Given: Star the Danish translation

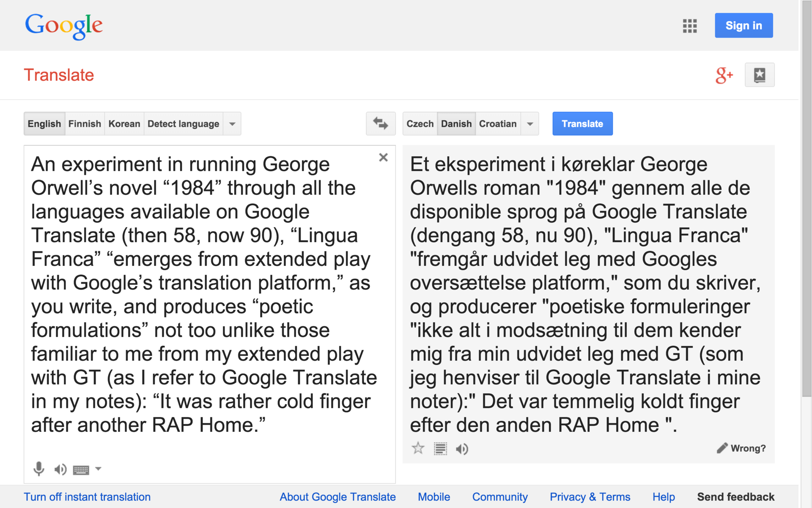Looking at the screenshot, I should (x=418, y=448).
